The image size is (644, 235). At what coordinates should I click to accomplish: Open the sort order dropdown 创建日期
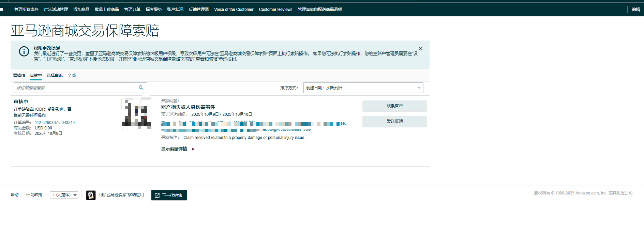click(363, 88)
